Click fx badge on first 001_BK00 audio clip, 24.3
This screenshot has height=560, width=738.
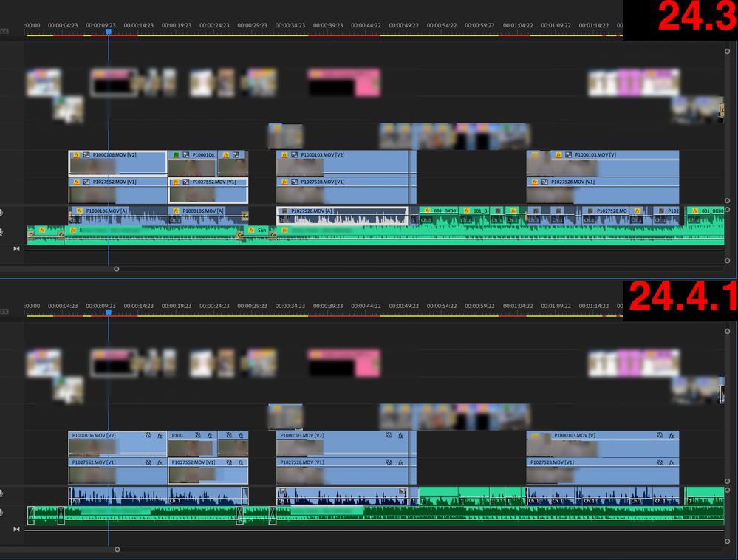point(428,211)
